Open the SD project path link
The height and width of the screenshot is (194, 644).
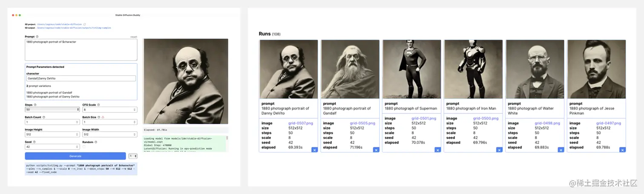[x=59, y=24]
